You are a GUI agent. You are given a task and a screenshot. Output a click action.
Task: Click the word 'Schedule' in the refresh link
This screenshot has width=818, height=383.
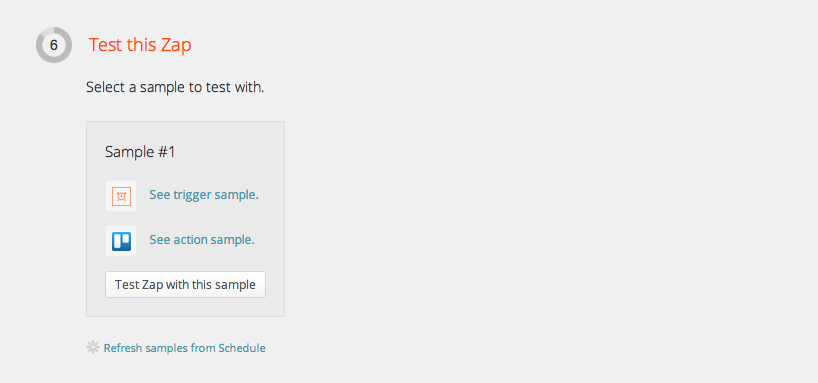click(242, 348)
